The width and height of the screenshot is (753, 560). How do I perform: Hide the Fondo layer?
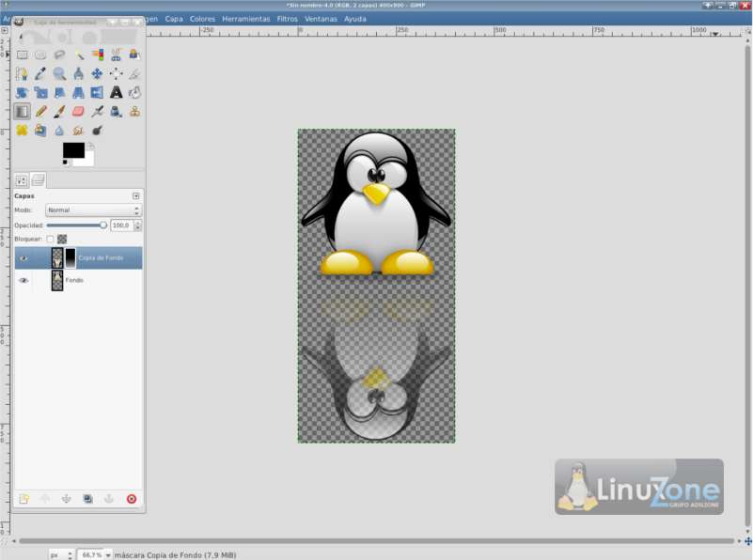[x=24, y=280]
